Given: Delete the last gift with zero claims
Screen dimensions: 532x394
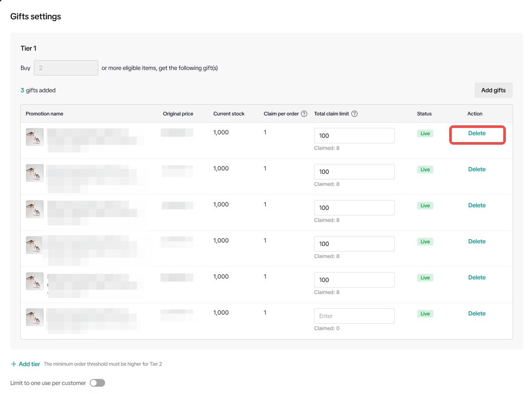Looking at the screenshot, I should pos(477,314).
